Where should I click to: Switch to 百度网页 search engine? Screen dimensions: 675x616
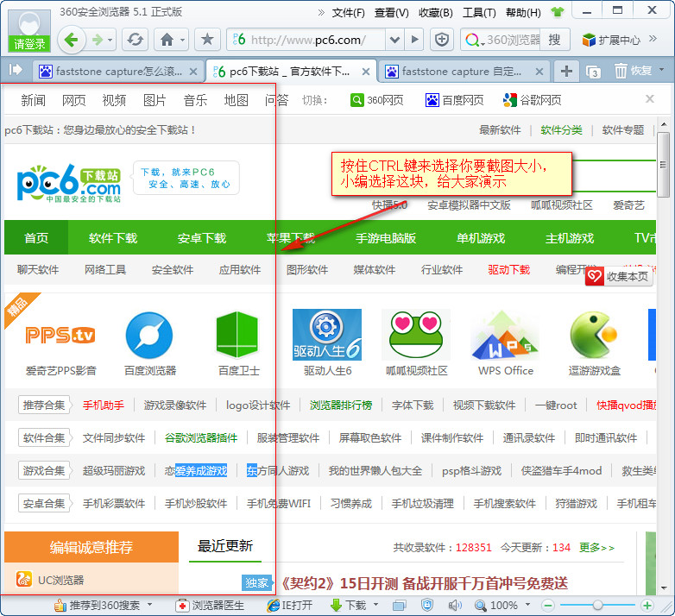pyautogui.click(x=454, y=100)
